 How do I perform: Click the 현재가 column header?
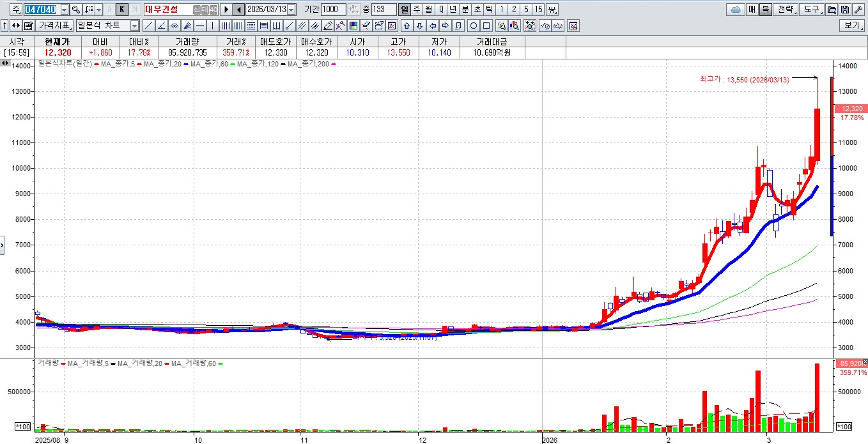click(58, 42)
